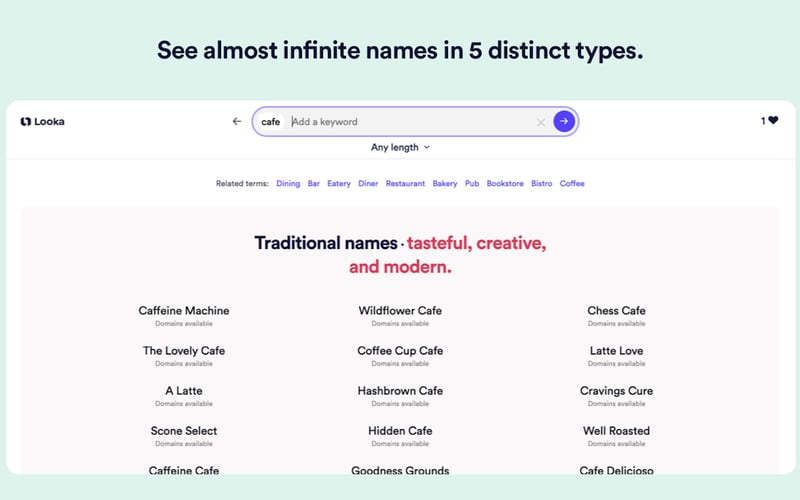Choose the name Well Roasted
Screen dimensions: 800x500
(x=616, y=431)
